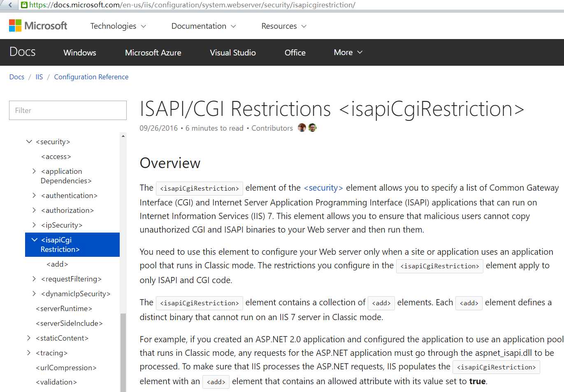
Task: Click the sidebar scrollbar thumb
Action: pos(123,353)
